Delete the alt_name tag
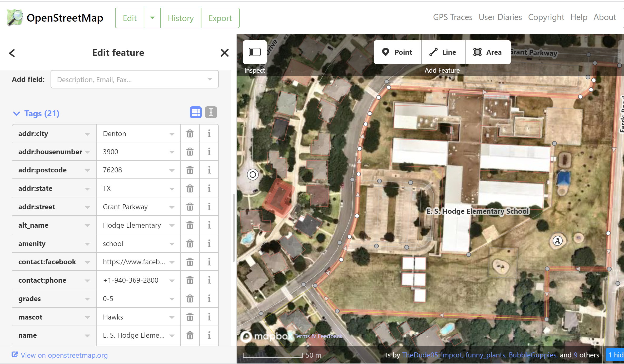 click(x=190, y=225)
